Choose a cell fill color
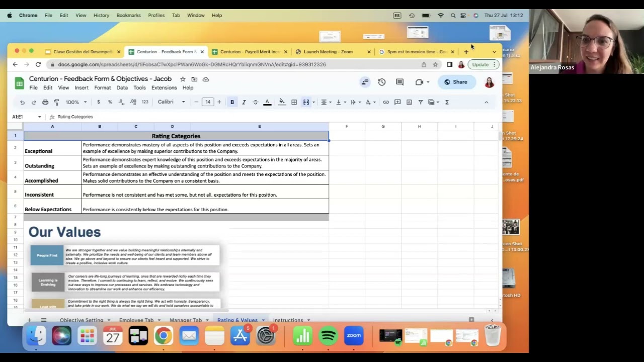Image resolution: width=644 pixels, height=362 pixels. tap(282, 102)
